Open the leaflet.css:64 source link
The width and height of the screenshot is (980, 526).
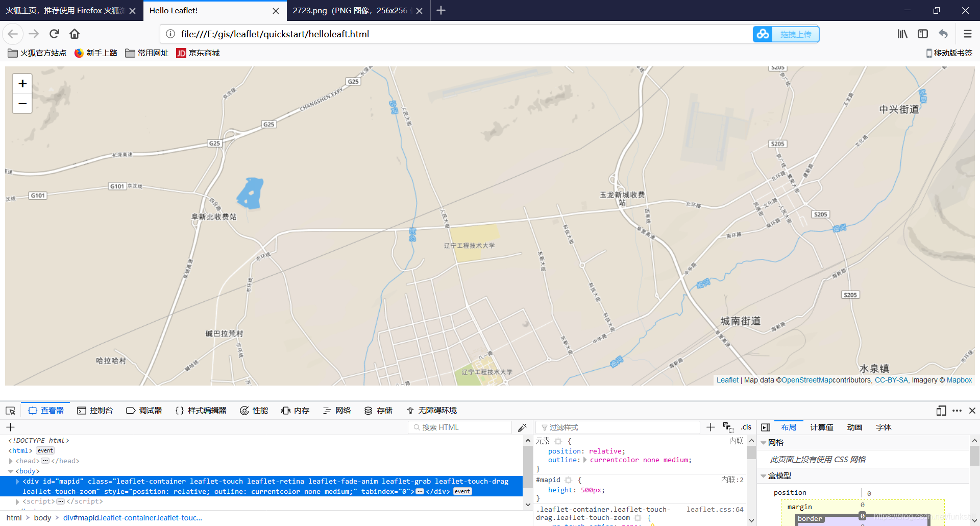715,509
